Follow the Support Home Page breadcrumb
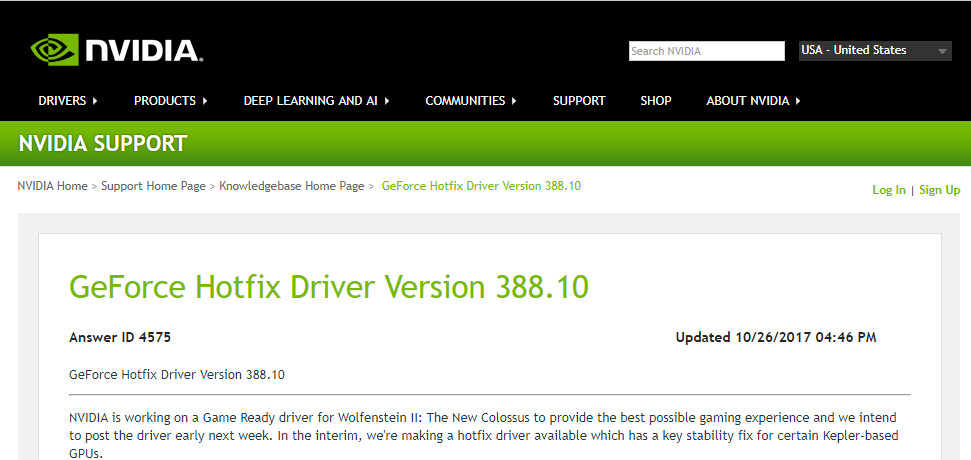Image resolution: width=971 pixels, height=460 pixels. click(x=154, y=186)
